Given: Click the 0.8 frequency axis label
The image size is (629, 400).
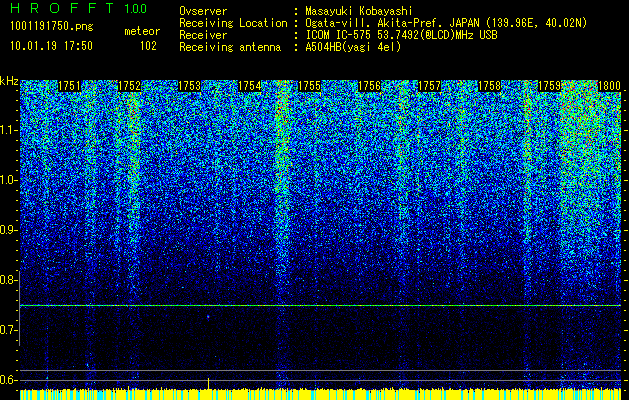Looking at the screenshot, I should point(8,280).
